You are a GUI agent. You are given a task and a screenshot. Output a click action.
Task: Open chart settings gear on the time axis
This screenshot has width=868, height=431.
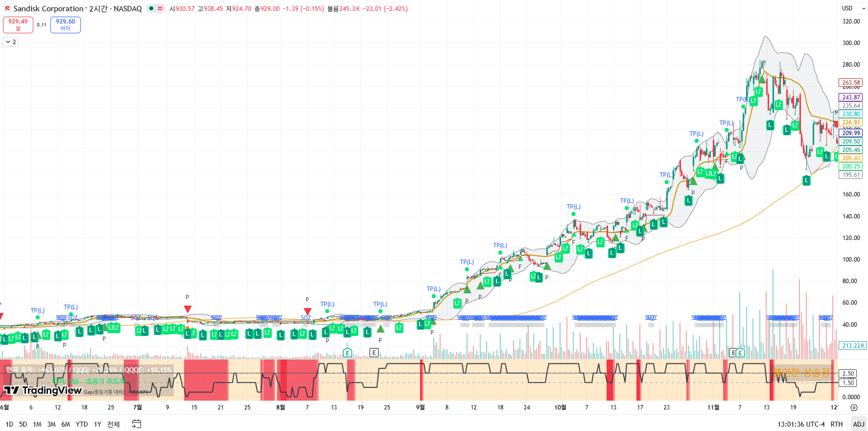coord(854,407)
